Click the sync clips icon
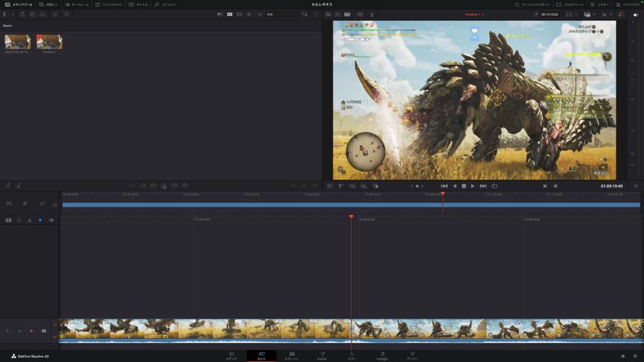Image resolution: width=644 pixels, height=362 pixels. click(55, 14)
